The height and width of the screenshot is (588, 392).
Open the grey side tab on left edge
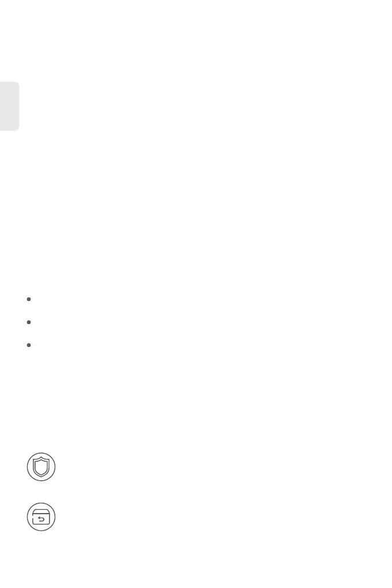pos(9,106)
